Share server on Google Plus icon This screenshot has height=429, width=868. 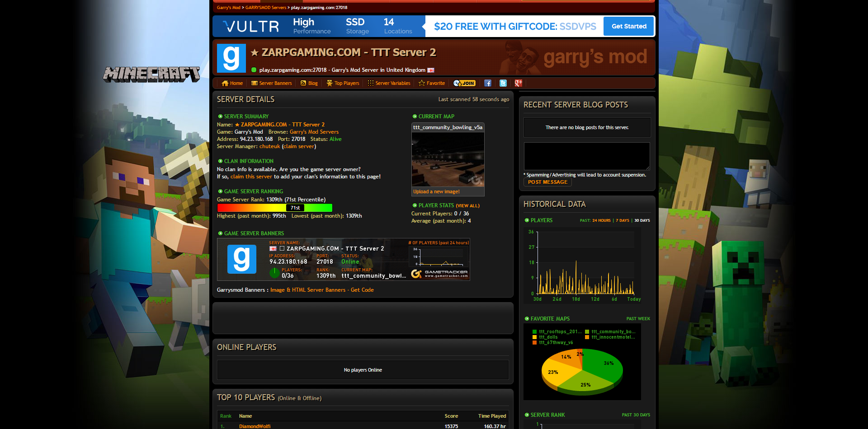(x=519, y=83)
